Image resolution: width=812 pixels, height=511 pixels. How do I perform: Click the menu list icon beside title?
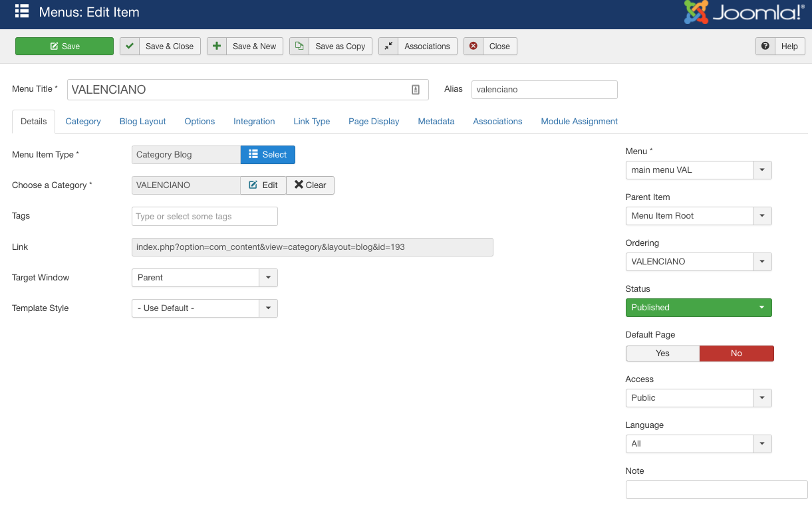click(x=22, y=12)
